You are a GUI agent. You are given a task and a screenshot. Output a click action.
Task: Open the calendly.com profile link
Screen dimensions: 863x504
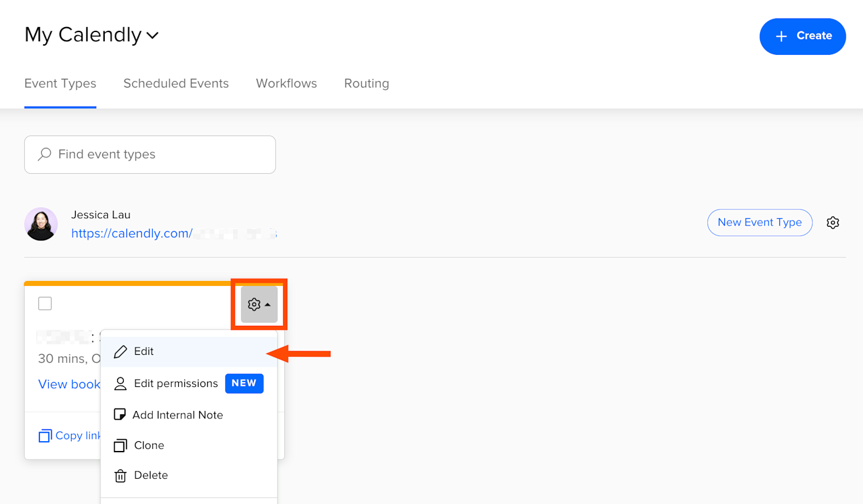click(174, 234)
